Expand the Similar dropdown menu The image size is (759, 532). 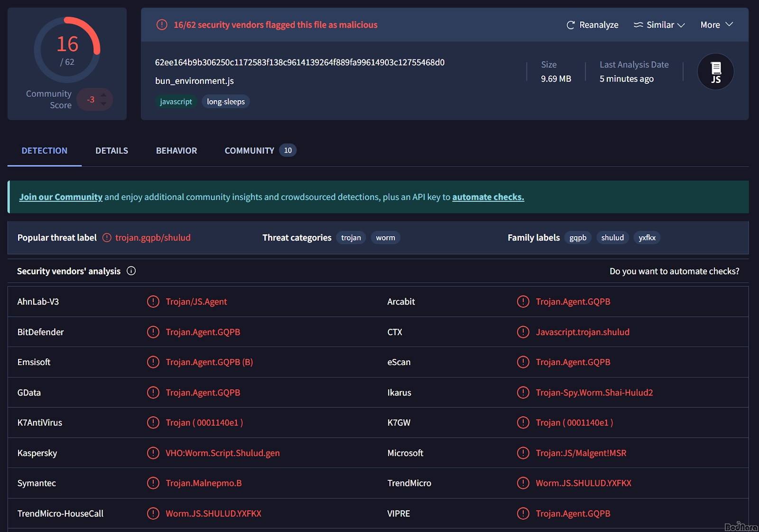659,25
